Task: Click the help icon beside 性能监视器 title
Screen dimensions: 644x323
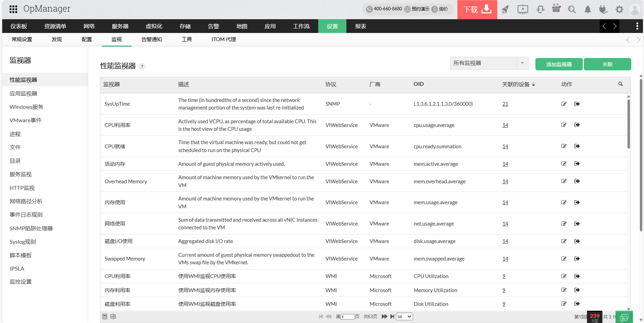Action: 142,66
